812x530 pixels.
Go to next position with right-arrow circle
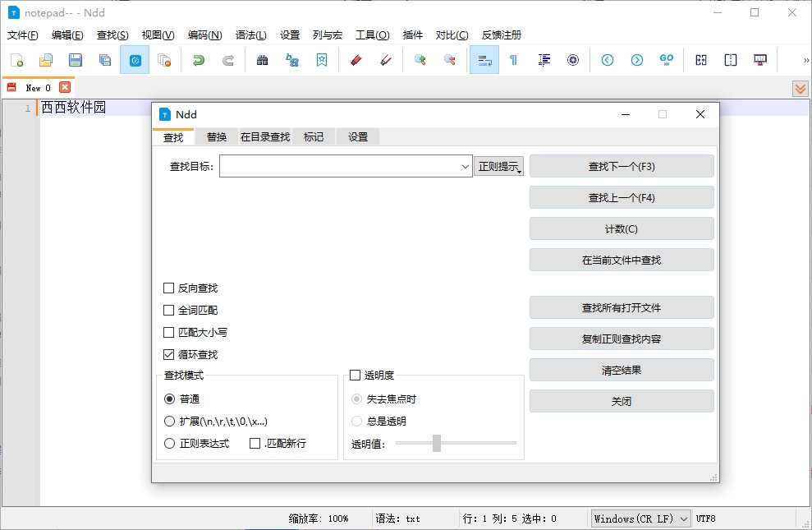(x=637, y=60)
